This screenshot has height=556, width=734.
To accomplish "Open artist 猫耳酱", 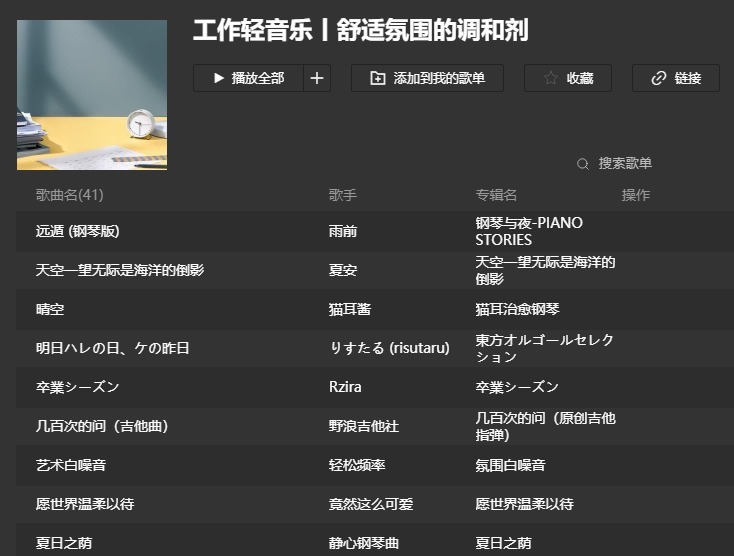I will 350,309.
